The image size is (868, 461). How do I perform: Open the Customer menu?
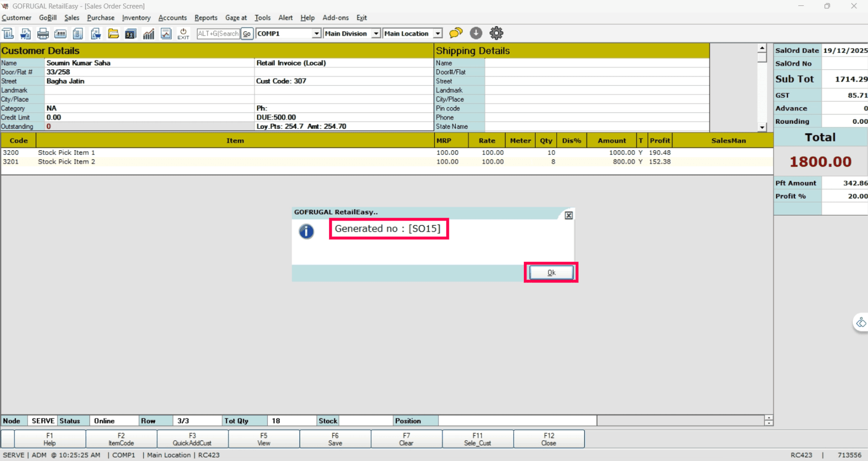16,18
